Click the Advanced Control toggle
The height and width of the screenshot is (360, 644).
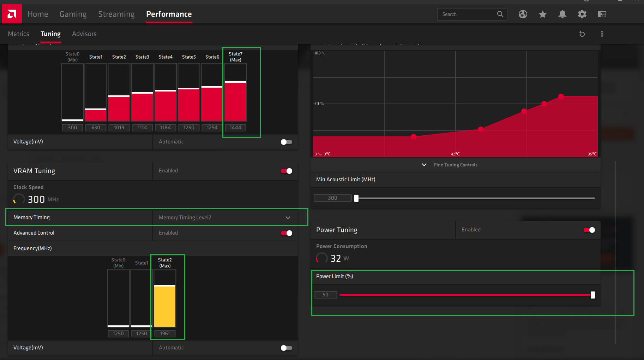(x=286, y=233)
